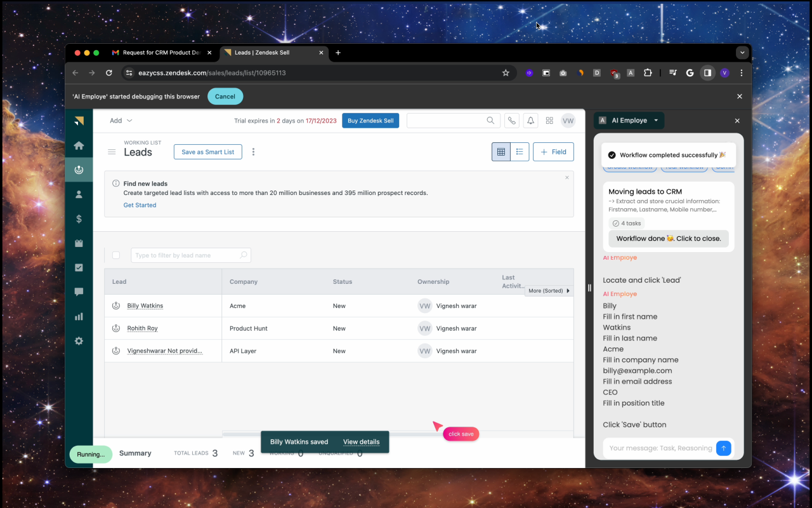
Task: Open Chrome three-dot menu
Action: (x=742, y=73)
